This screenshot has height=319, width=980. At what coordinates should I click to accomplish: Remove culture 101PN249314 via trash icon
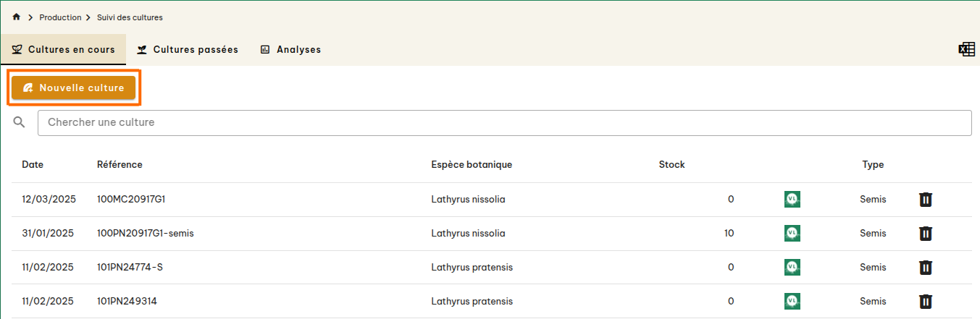pos(925,302)
